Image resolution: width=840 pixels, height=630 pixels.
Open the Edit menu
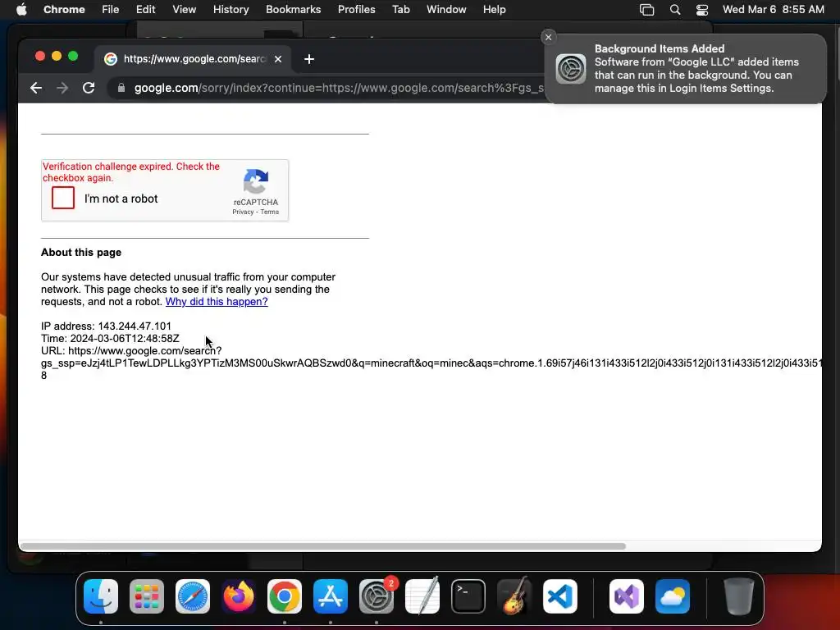tap(146, 10)
